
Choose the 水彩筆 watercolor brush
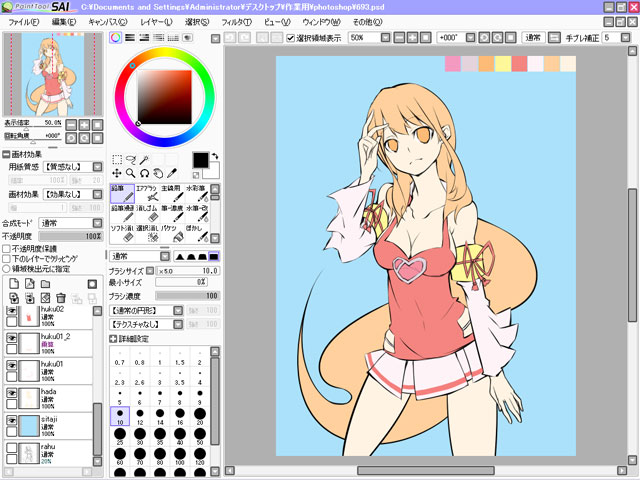[197, 193]
